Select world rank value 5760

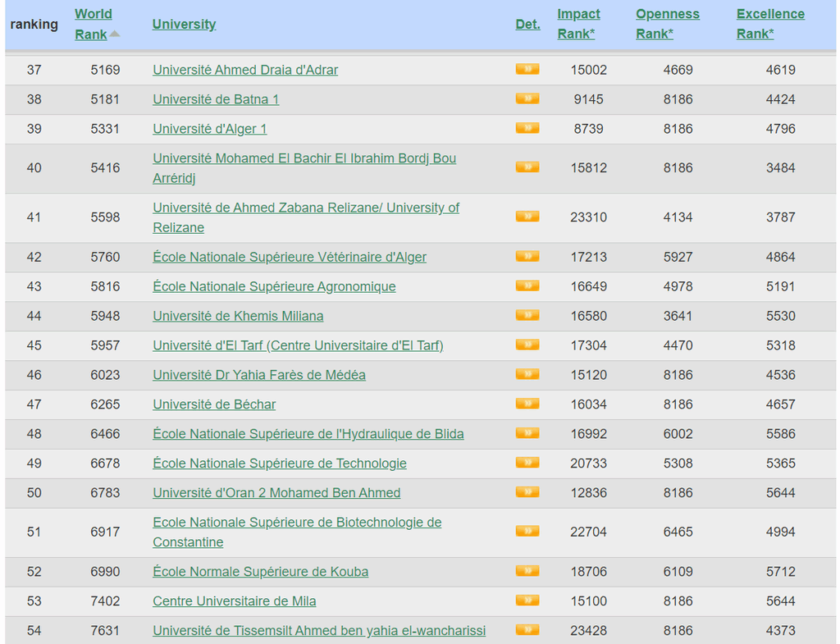click(x=105, y=257)
